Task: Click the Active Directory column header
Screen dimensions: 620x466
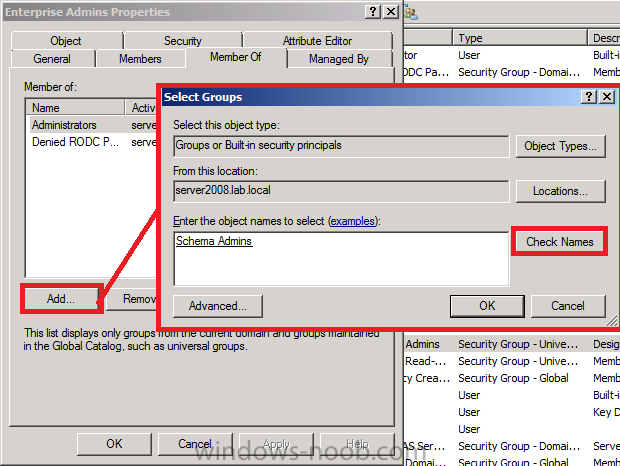Action: pyautogui.click(x=142, y=108)
